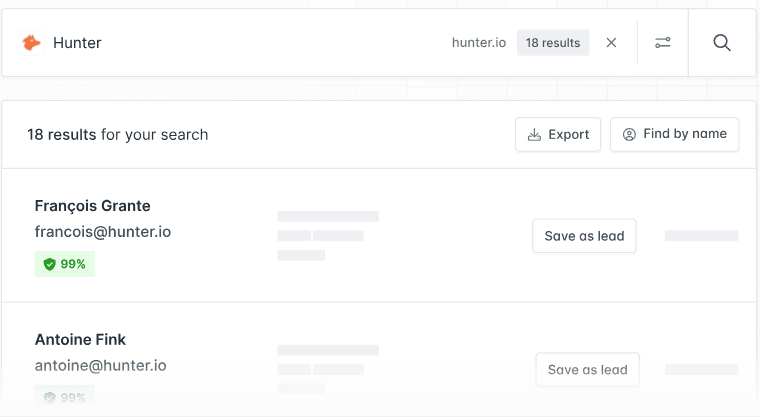Viewport: 760px width, 420px height.
Task: Click the Hunter company name in search bar
Action: [x=77, y=43]
